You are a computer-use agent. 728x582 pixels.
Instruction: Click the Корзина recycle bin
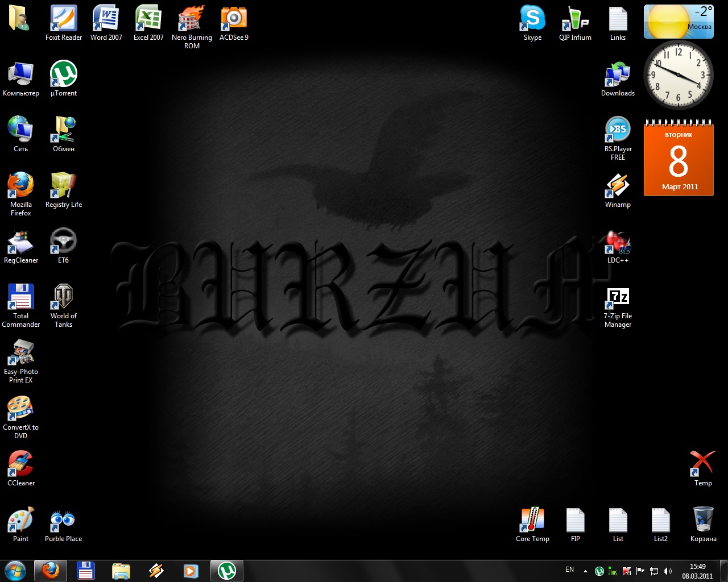[703, 525]
